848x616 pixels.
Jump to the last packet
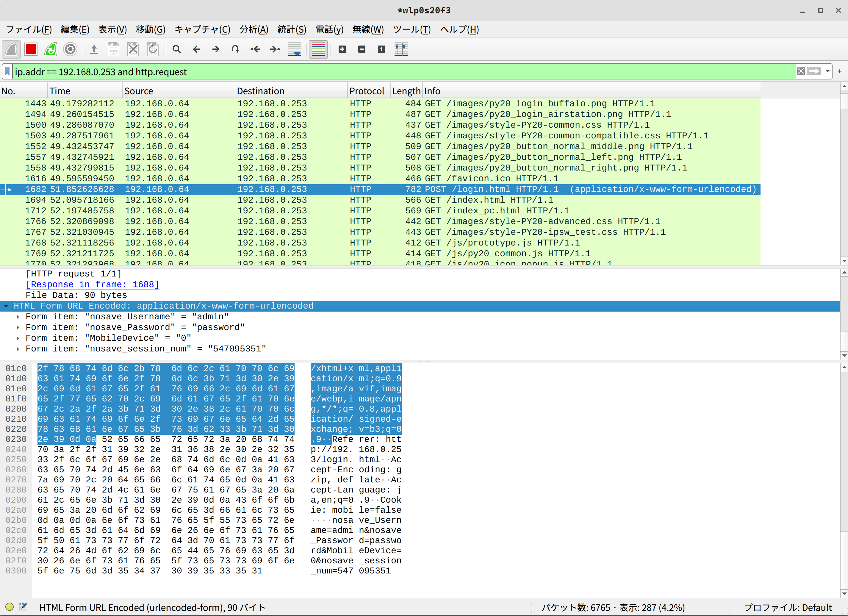click(x=275, y=49)
